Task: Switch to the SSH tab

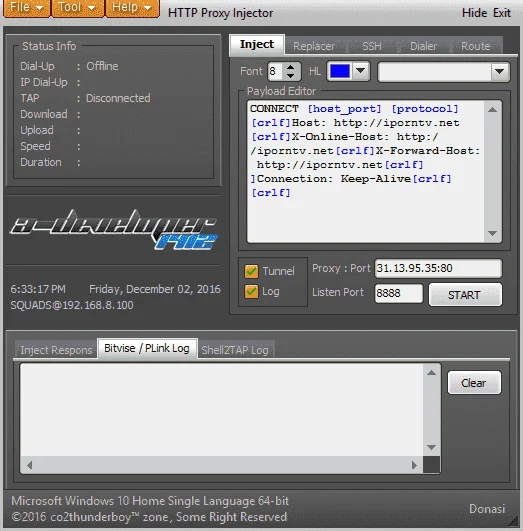Action: [x=372, y=46]
